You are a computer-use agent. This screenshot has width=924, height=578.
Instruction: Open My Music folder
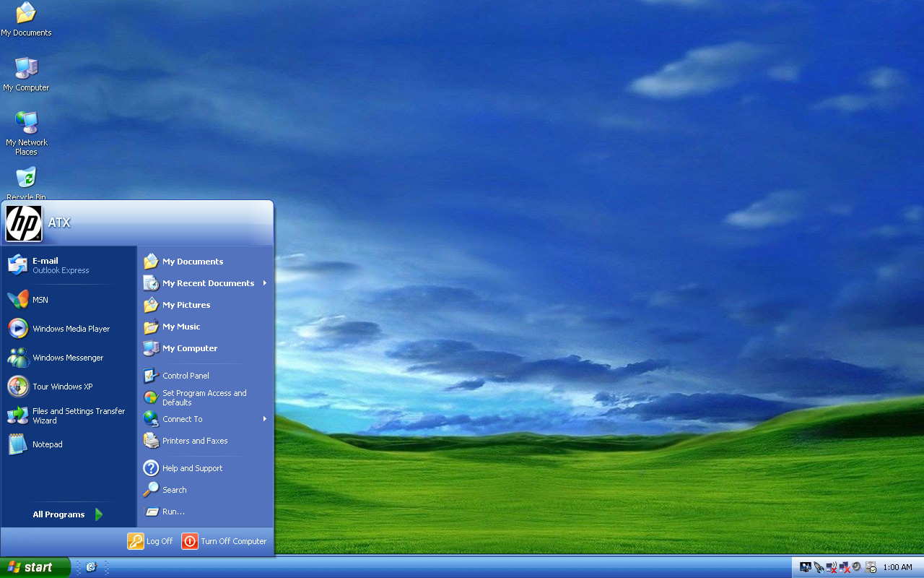tap(206, 327)
